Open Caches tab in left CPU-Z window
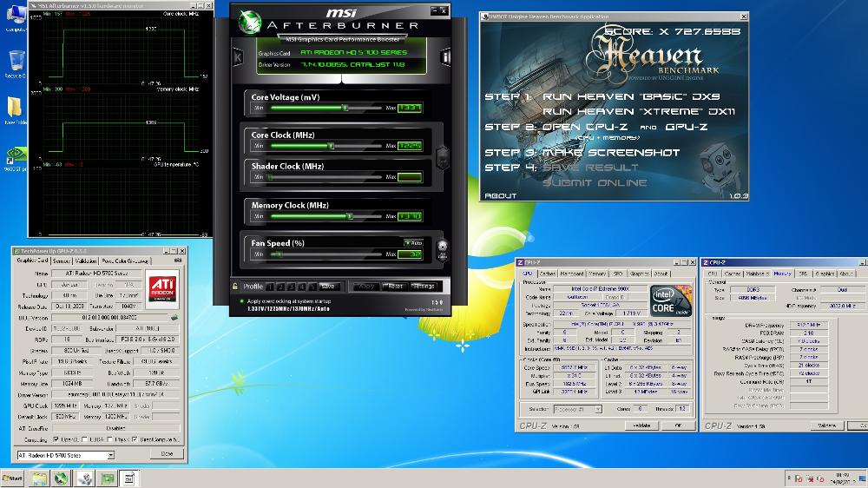The image size is (868, 488). click(548, 274)
